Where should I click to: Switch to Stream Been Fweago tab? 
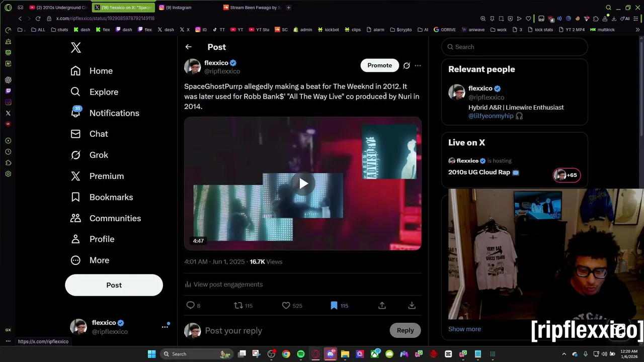coord(252,8)
